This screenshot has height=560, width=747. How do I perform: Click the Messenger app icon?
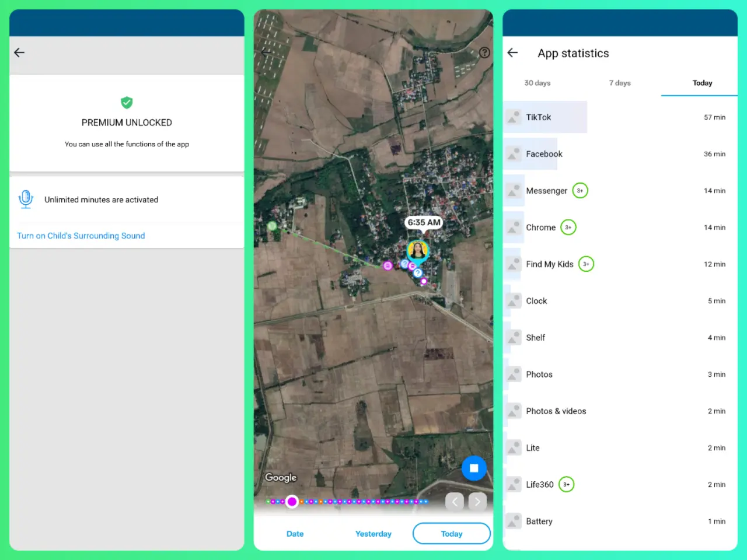click(514, 191)
